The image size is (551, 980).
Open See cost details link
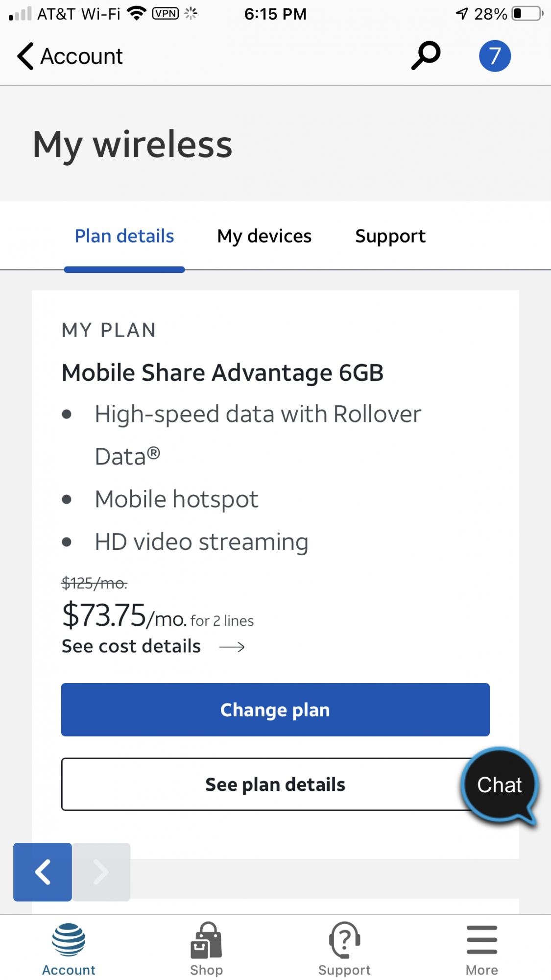click(x=131, y=646)
